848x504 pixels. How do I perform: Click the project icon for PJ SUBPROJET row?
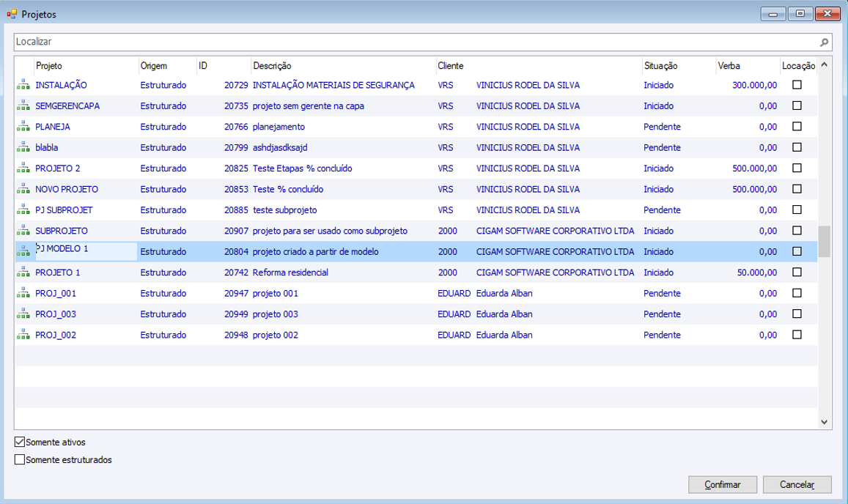click(23, 210)
